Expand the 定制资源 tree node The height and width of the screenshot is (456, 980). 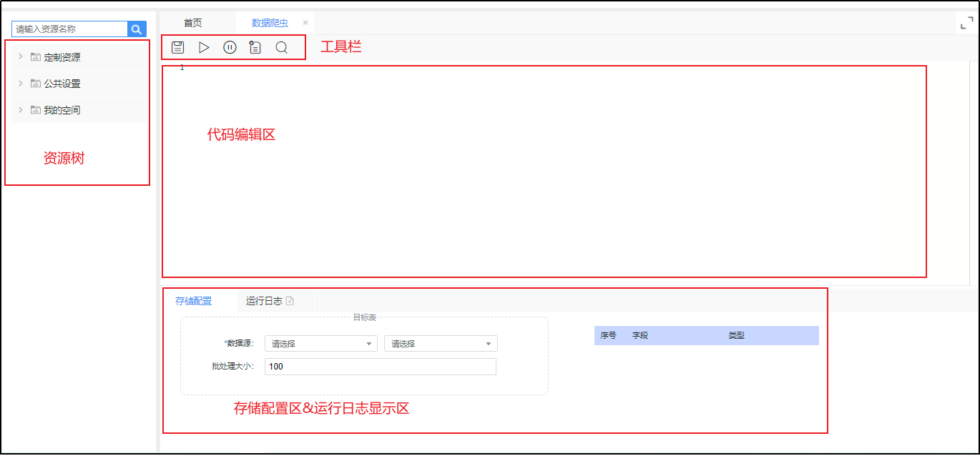tap(21, 56)
